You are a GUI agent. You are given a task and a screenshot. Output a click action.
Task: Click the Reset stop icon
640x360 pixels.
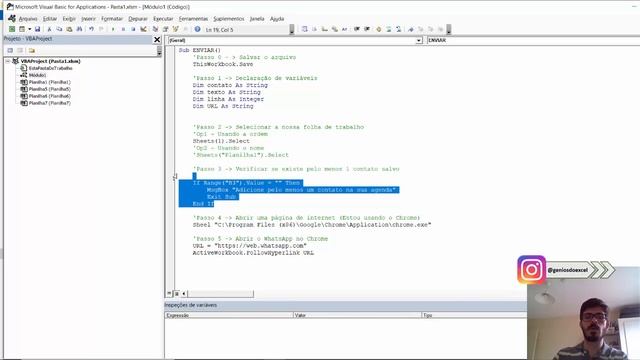133,29
